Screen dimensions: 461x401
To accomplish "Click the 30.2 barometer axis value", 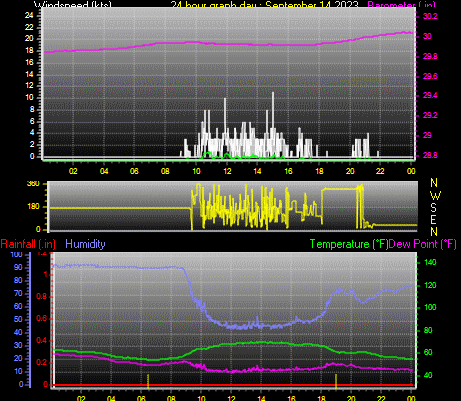I will [430, 16].
